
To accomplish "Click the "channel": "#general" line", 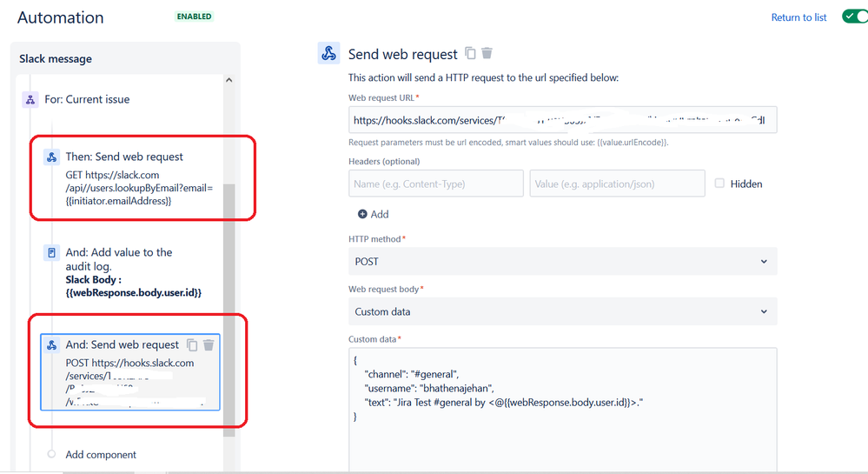I will click(411, 374).
